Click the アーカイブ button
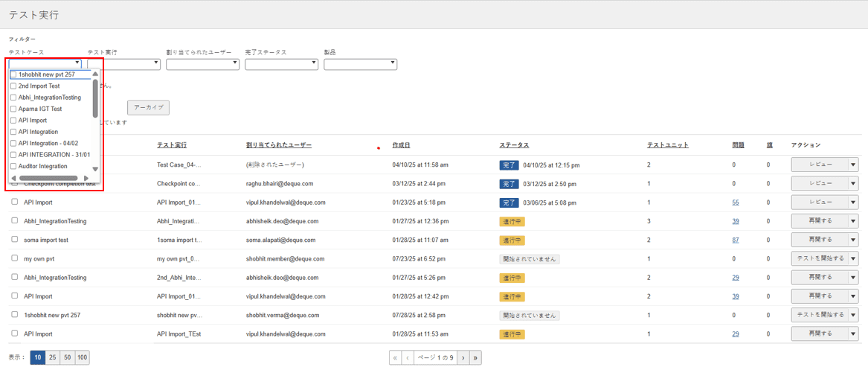 (x=148, y=108)
